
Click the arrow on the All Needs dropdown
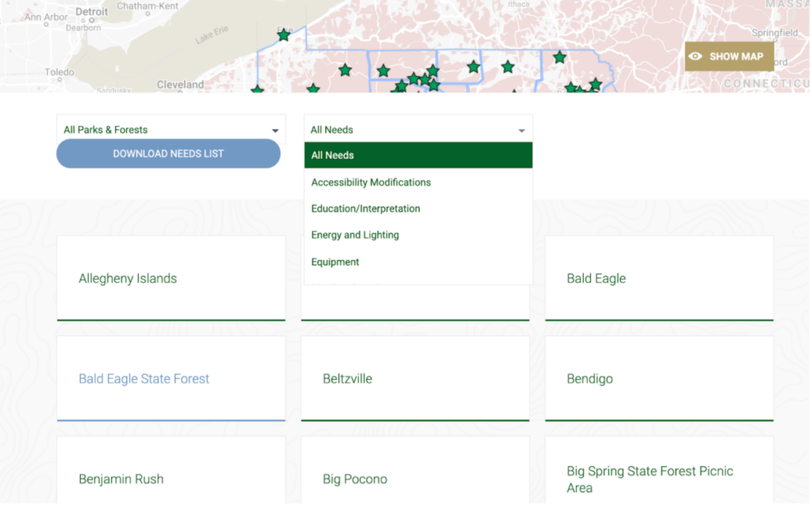[522, 131]
